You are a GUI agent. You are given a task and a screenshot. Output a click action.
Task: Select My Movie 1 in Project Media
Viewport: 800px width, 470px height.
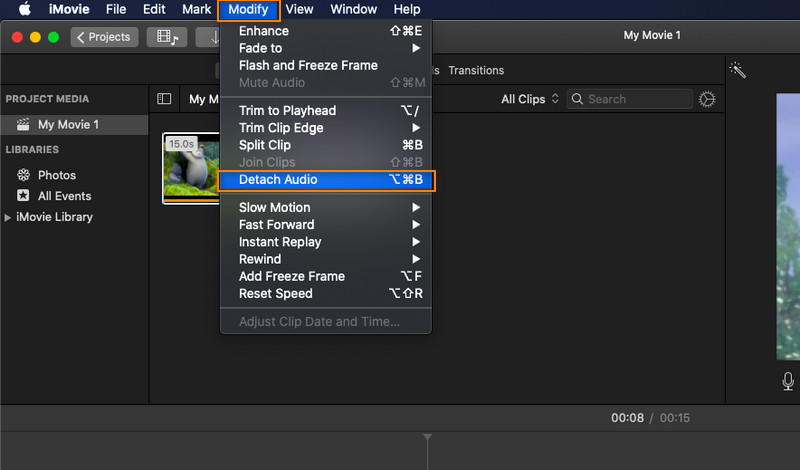[x=74, y=125]
